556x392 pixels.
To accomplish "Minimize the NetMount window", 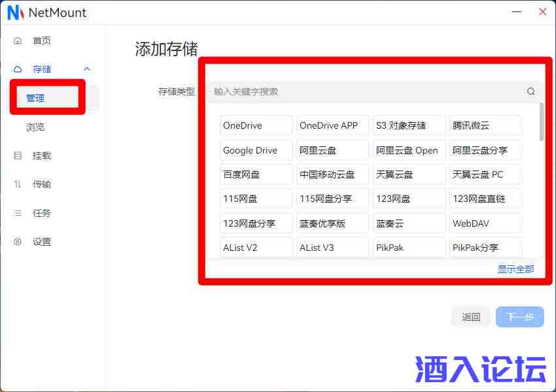I will (517, 12).
